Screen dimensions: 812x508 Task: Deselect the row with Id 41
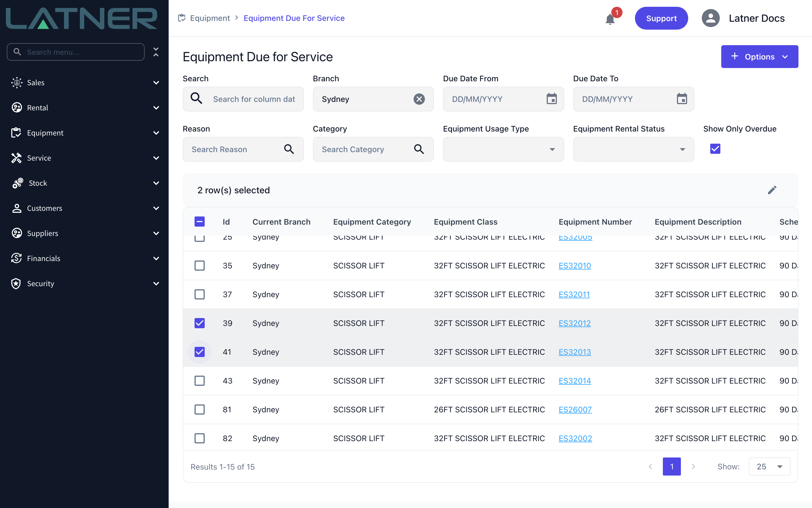pyautogui.click(x=200, y=352)
